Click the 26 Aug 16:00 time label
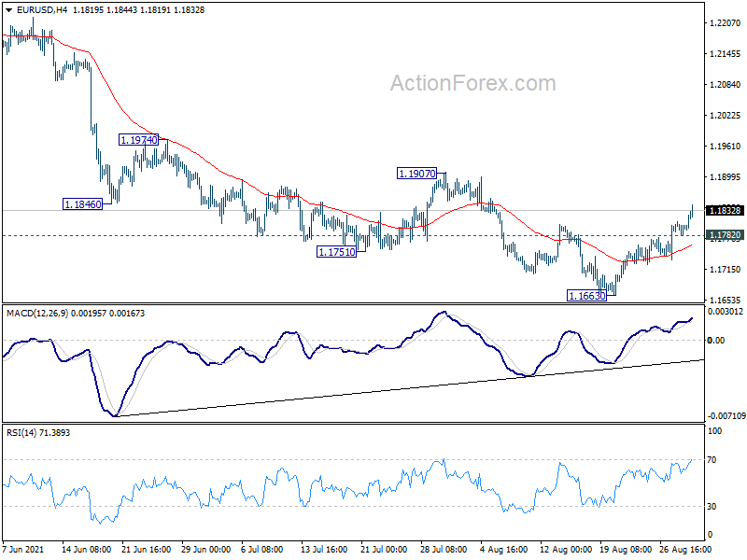The image size is (747, 560). coord(685,549)
